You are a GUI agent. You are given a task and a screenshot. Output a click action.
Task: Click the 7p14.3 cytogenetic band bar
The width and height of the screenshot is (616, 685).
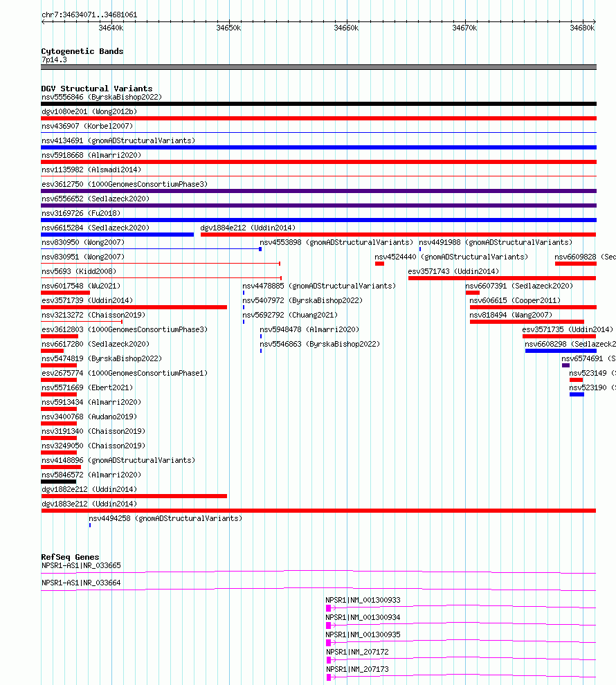[x=318, y=67]
